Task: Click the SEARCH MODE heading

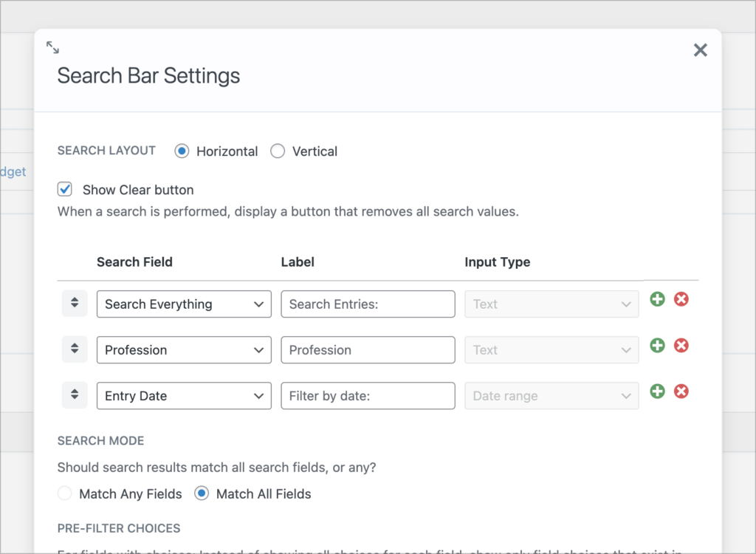Action: [100, 440]
